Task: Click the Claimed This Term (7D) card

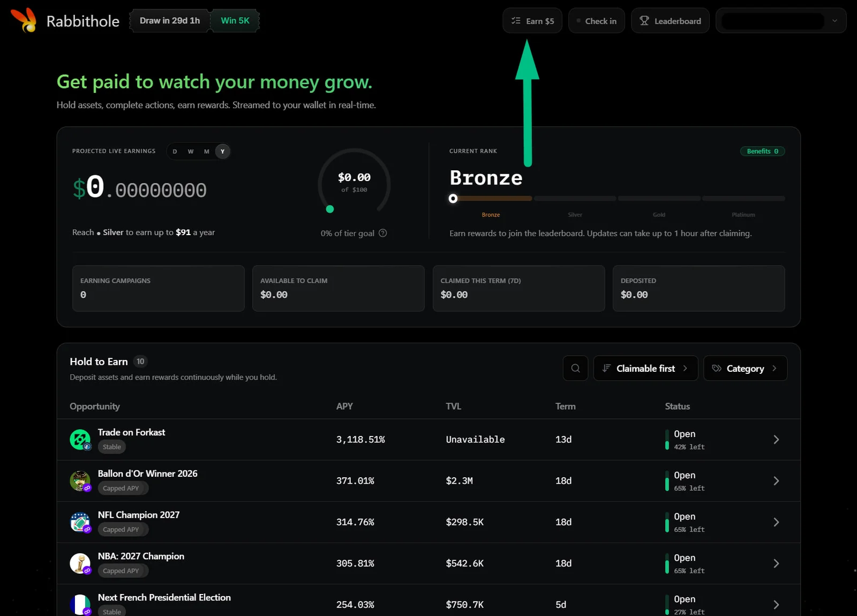Action: point(518,288)
